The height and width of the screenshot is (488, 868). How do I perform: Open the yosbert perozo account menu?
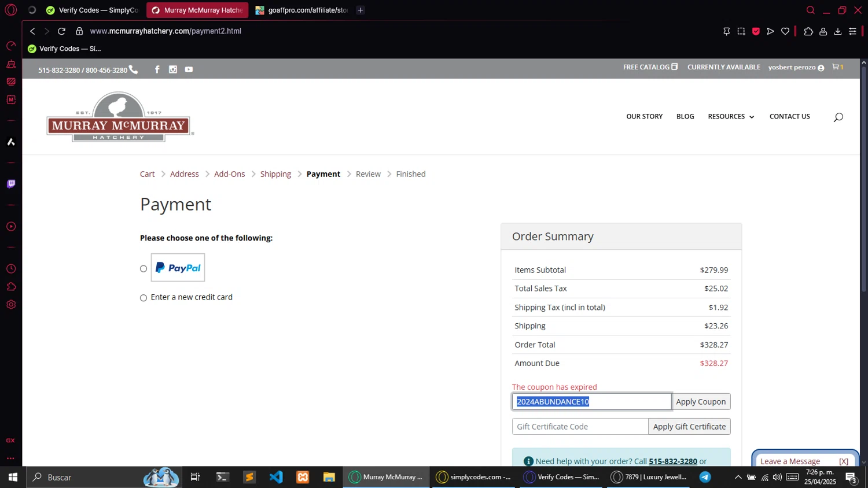pos(796,67)
